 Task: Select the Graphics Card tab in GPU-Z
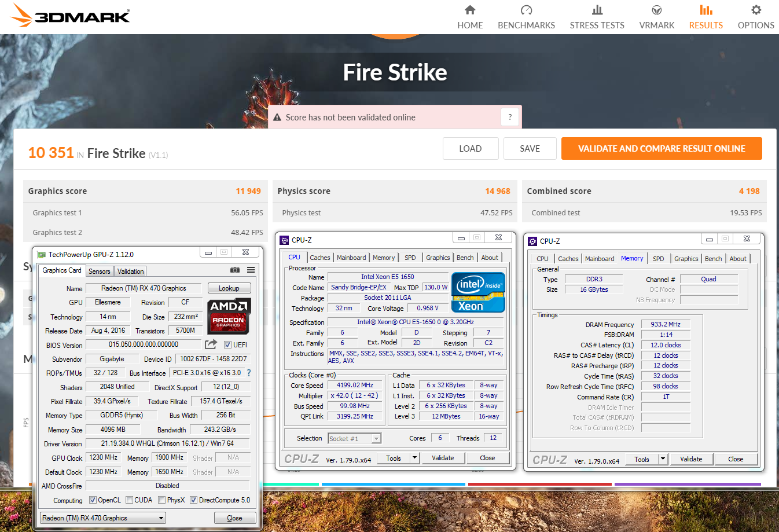tap(62, 270)
